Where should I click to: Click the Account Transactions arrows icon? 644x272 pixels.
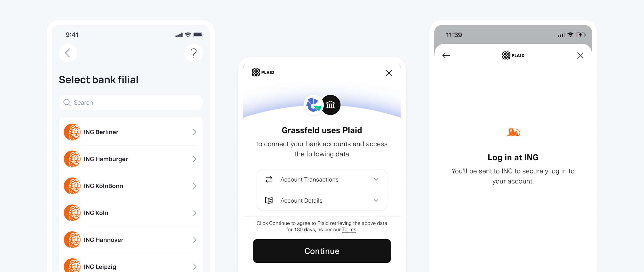coord(269,179)
